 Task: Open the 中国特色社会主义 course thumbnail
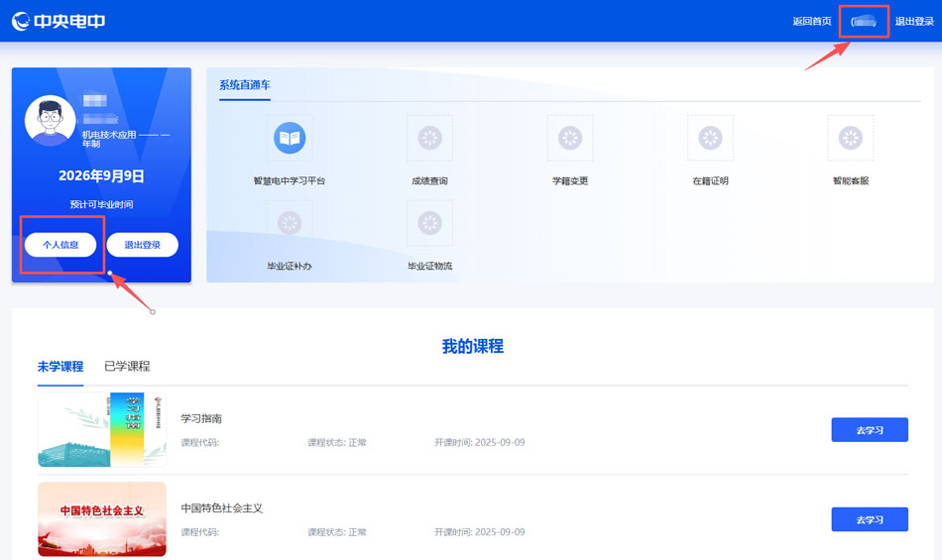(102, 519)
